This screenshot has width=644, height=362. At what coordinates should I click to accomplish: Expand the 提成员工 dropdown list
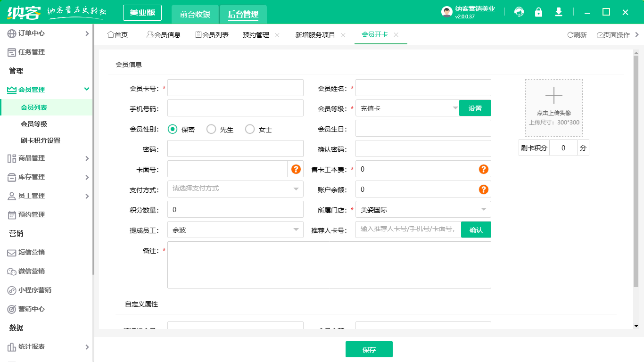235,230
